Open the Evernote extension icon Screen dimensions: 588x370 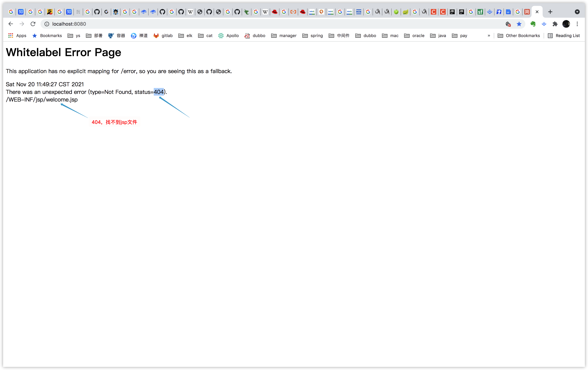click(533, 24)
